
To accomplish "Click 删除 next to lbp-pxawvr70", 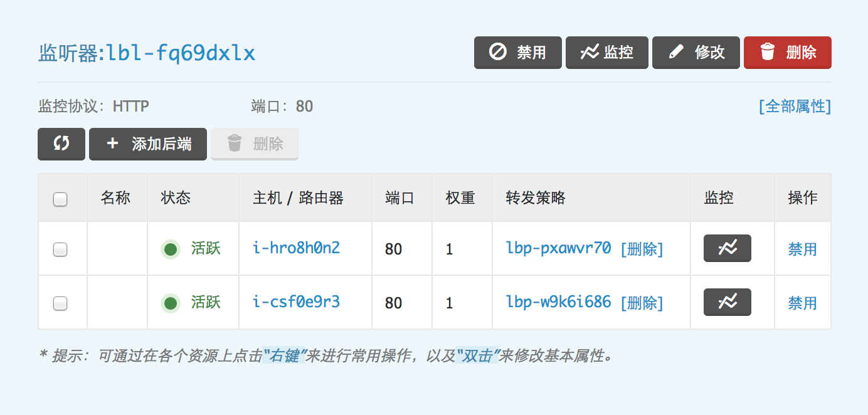I will (642, 249).
